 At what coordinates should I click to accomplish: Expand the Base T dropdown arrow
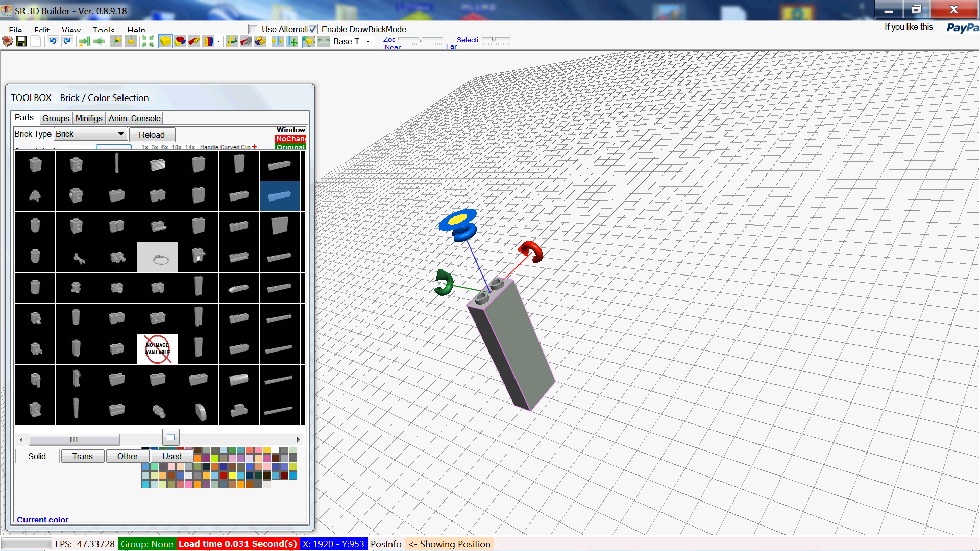(368, 42)
